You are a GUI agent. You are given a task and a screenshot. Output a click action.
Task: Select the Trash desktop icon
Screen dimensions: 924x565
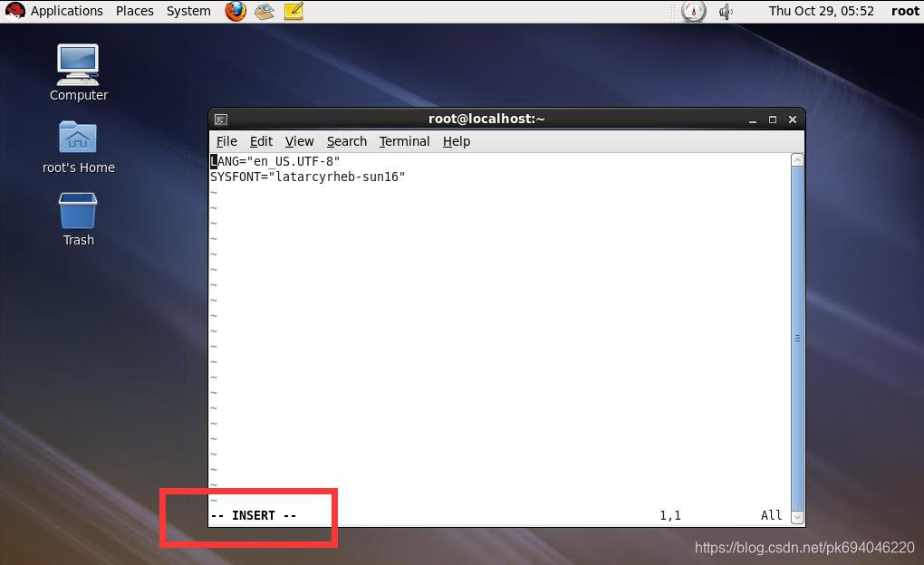click(78, 219)
